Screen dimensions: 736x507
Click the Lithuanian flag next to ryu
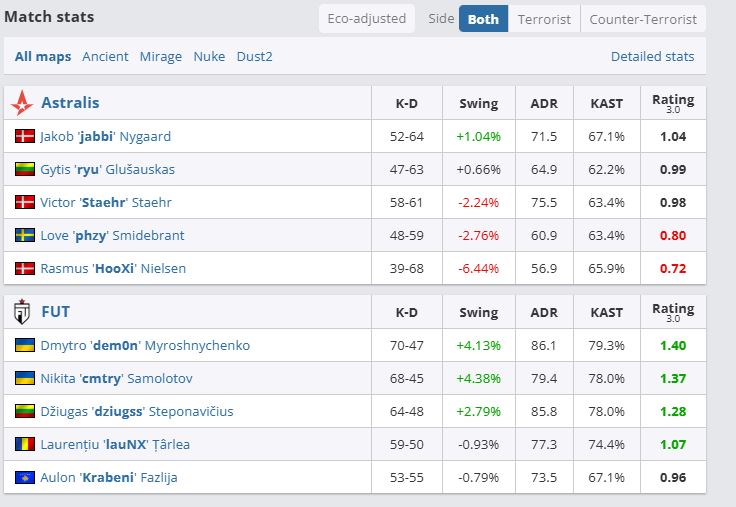click(x=24, y=169)
